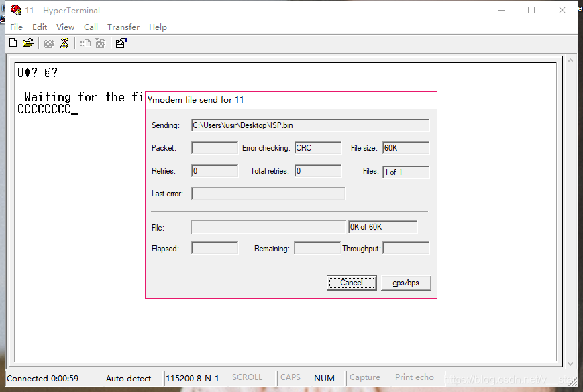Maximize the HyperTerminal window

coord(531,10)
